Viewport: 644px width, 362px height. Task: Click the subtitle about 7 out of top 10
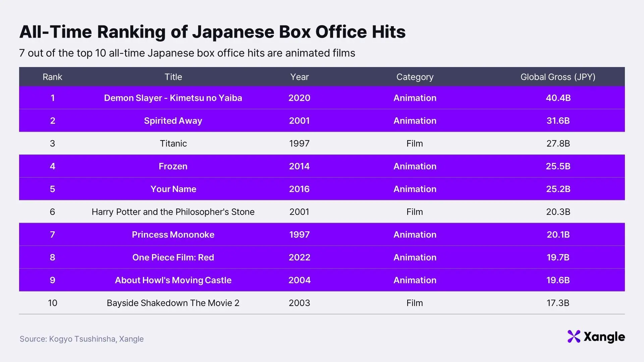click(187, 53)
